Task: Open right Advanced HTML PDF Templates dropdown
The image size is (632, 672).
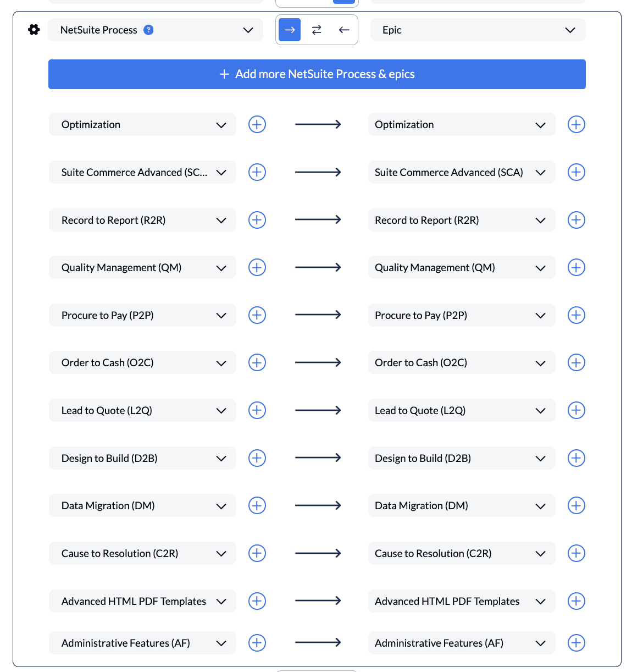Action: click(x=462, y=601)
